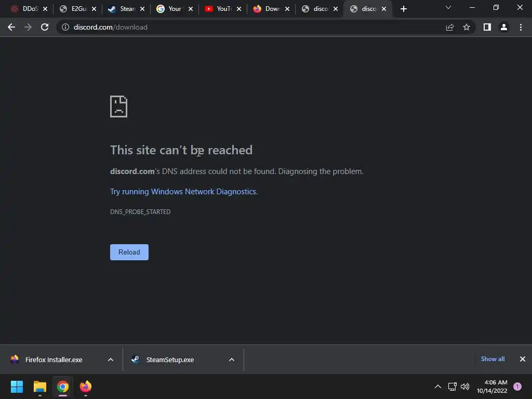Open Chrome's three-dot menu
The height and width of the screenshot is (399, 532).
coord(521,27)
